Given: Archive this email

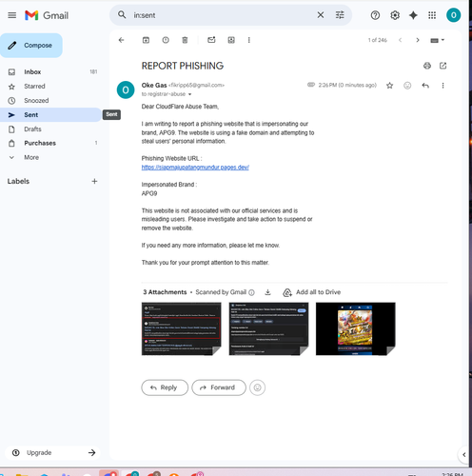Looking at the screenshot, I should pyautogui.click(x=146, y=40).
